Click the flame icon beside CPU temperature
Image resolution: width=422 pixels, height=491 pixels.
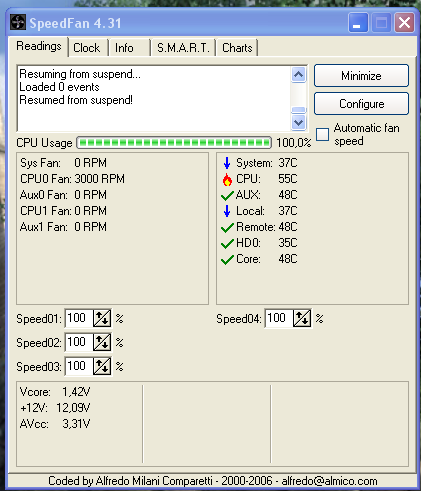(x=227, y=179)
